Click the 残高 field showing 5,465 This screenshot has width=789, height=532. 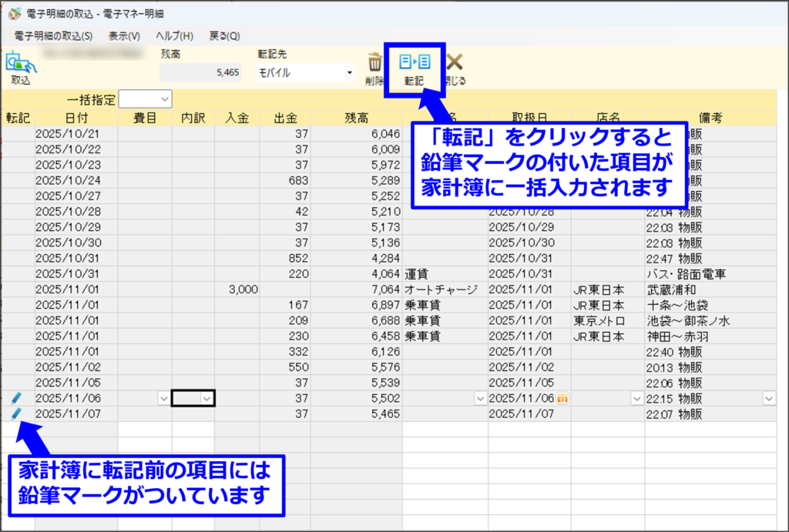pyautogui.click(x=202, y=73)
